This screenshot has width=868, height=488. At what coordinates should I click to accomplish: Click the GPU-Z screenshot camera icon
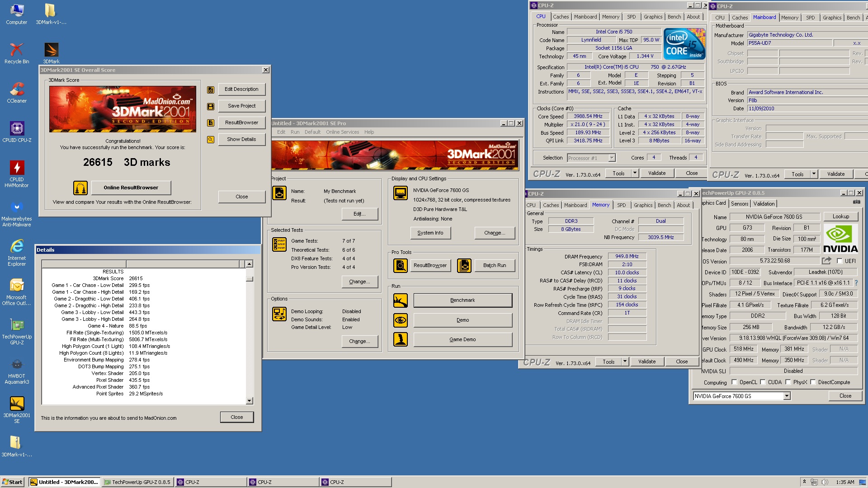(857, 202)
